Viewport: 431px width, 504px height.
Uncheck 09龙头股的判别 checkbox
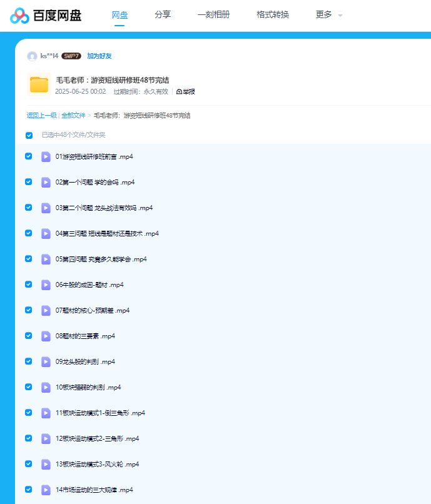point(29,361)
